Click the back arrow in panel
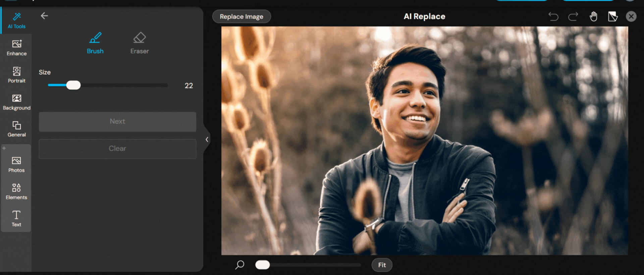The image size is (644, 275). pyautogui.click(x=44, y=16)
